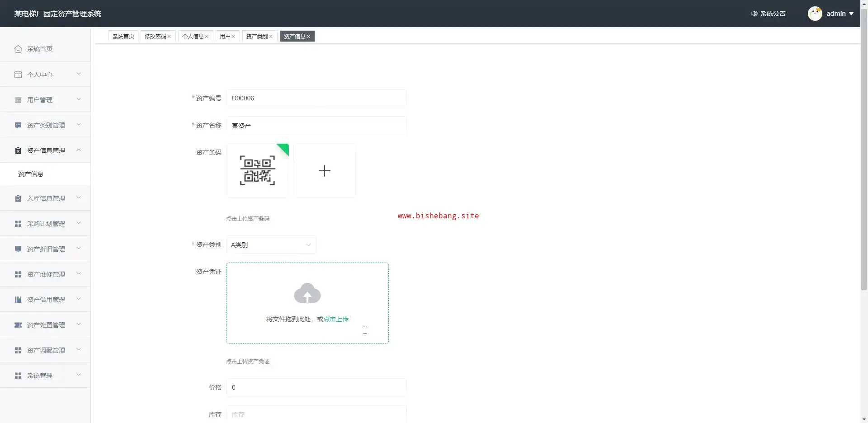Close the 修改密码 tab
868x423 pixels.
pos(169,37)
